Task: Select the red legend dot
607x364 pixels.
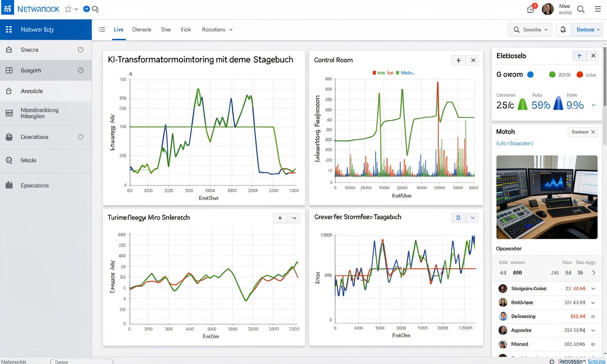Action: click(x=579, y=74)
